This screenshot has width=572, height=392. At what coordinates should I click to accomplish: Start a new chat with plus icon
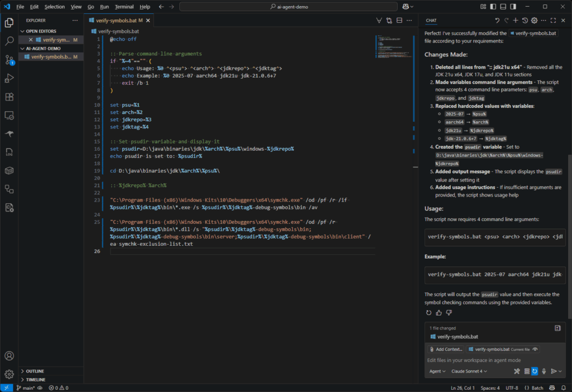(515, 21)
